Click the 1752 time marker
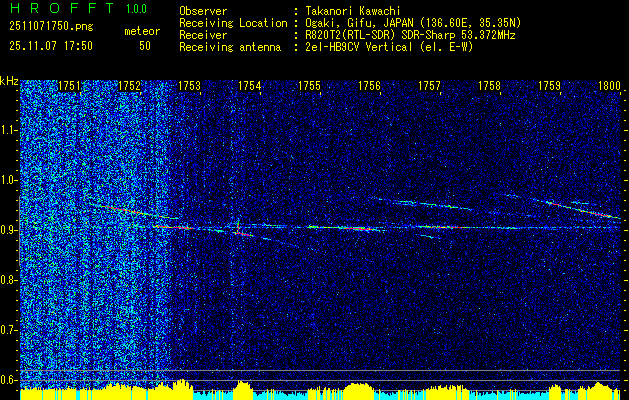 coord(130,86)
